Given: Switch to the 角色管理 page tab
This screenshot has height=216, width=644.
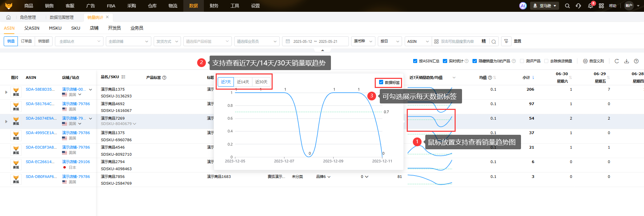Looking at the screenshot, I should pos(28,17).
